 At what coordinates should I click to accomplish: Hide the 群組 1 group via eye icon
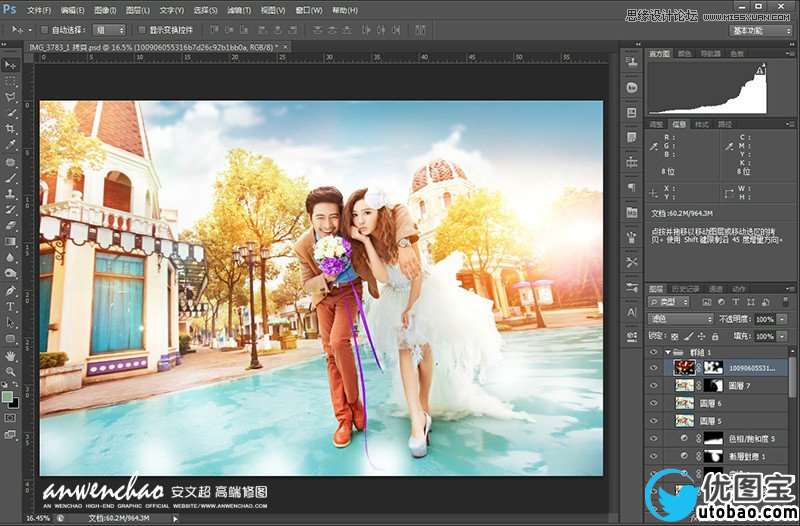(x=654, y=353)
